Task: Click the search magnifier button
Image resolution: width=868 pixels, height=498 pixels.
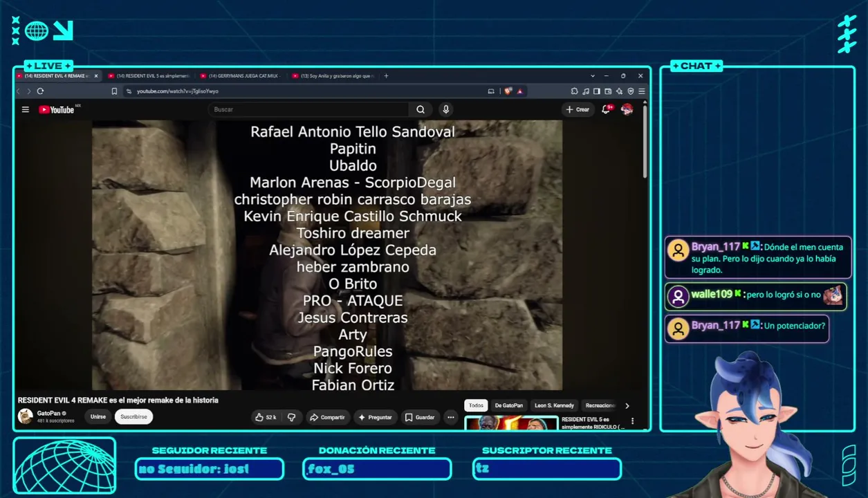Action: 421,109
